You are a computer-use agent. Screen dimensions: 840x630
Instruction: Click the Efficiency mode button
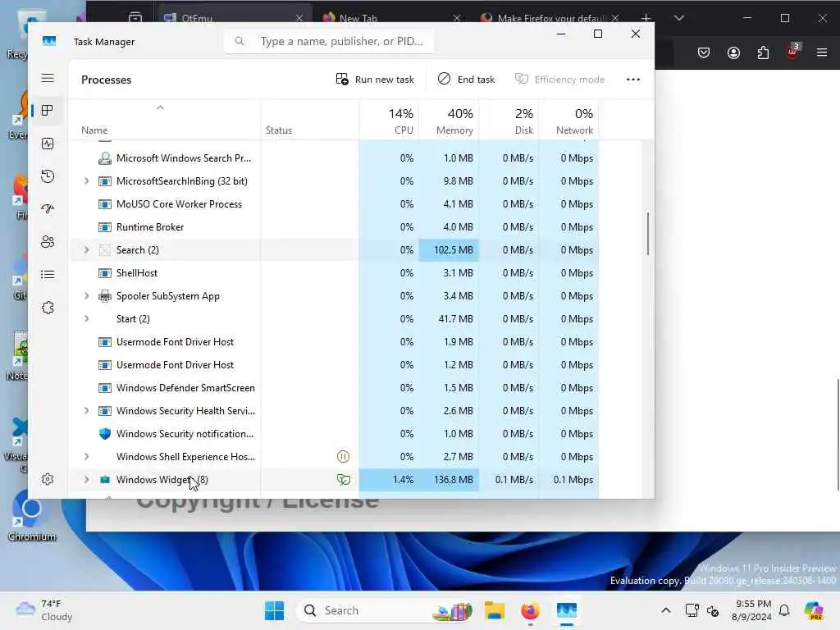(x=559, y=80)
